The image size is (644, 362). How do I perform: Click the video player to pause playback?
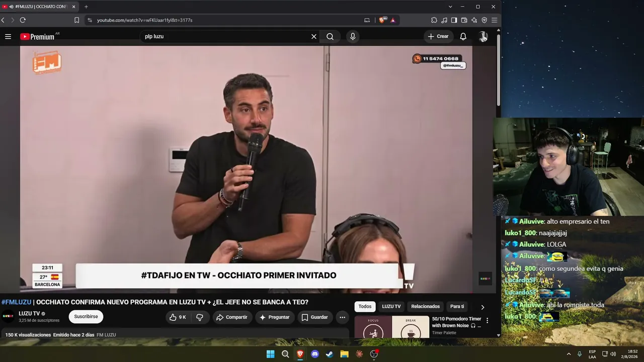pos(246,169)
